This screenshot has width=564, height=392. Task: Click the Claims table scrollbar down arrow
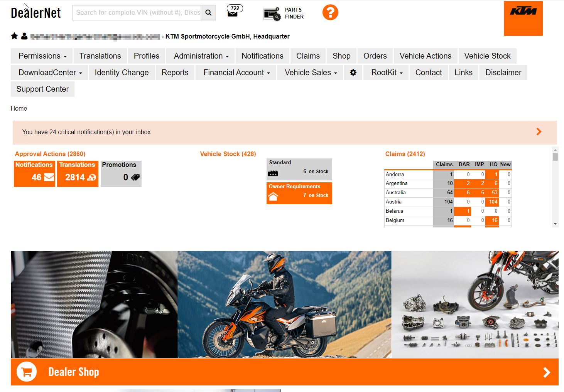tap(555, 224)
